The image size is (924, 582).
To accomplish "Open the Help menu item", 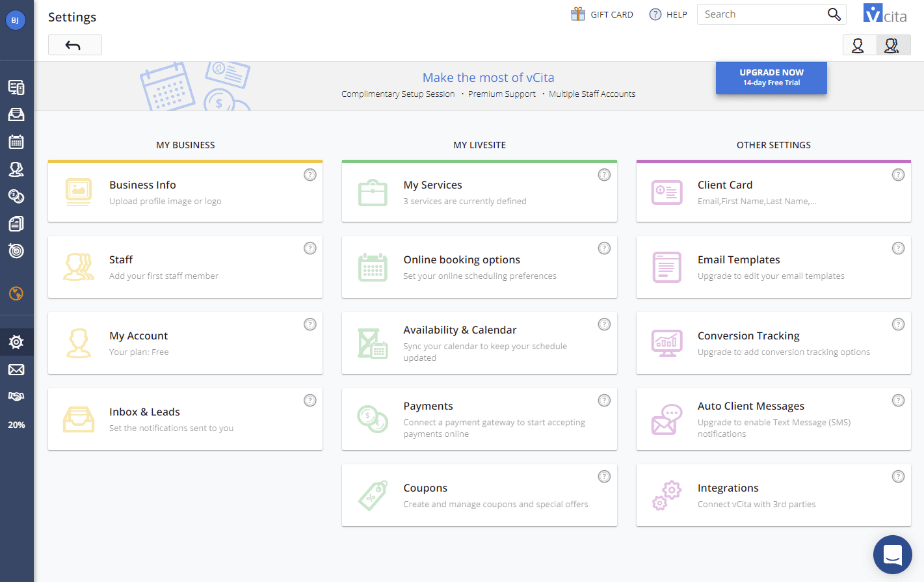I will 668,14.
